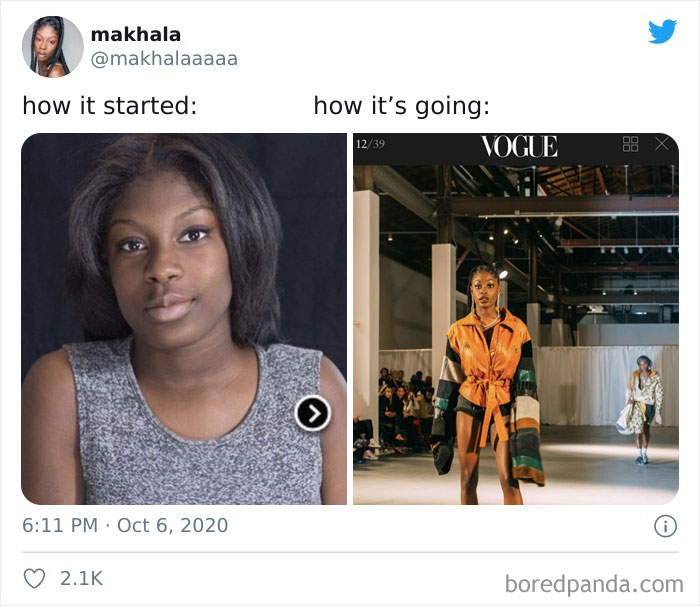Open the grid view icon in Vogue gallery

point(630,144)
